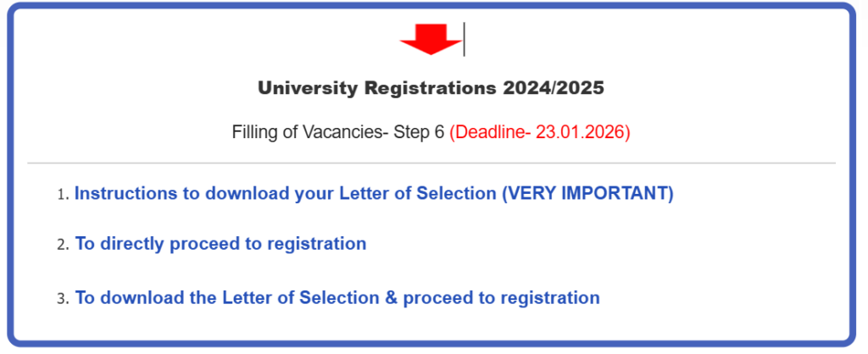Select the 'Filling of Vacancies- Step 6' text

tap(337, 133)
